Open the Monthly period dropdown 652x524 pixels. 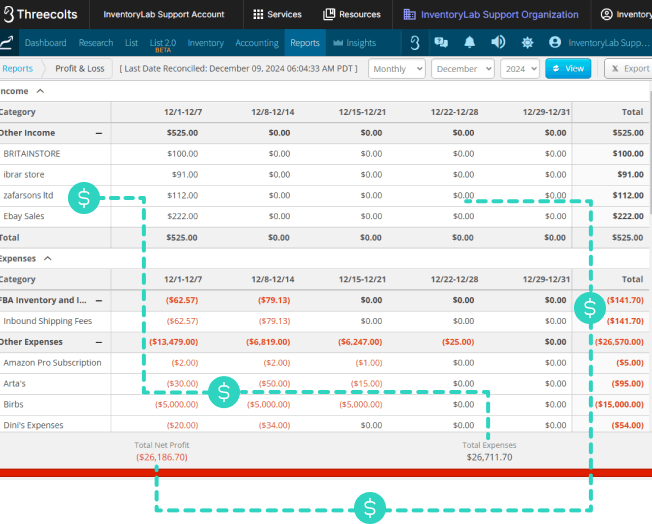click(397, 69)
